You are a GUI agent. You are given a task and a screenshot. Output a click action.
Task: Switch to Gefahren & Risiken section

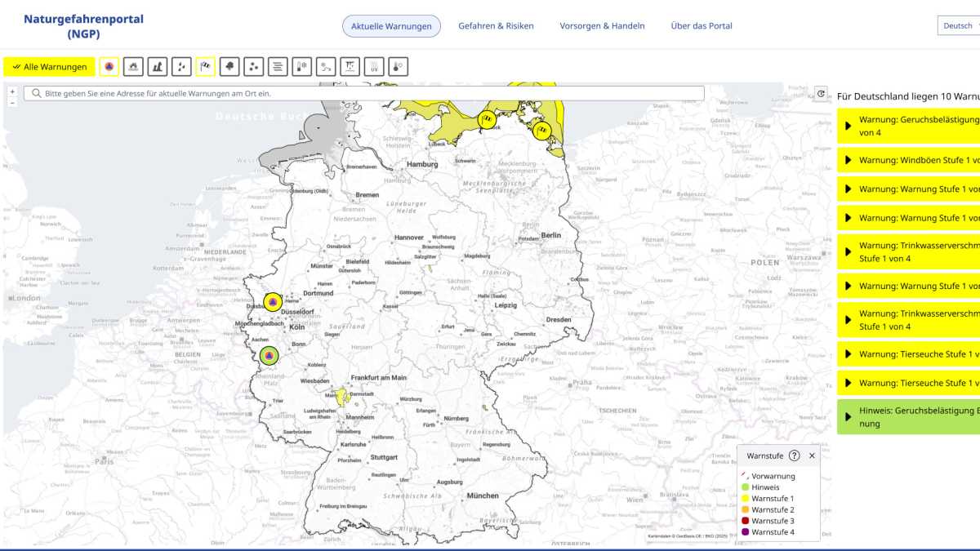coord(496,25)
